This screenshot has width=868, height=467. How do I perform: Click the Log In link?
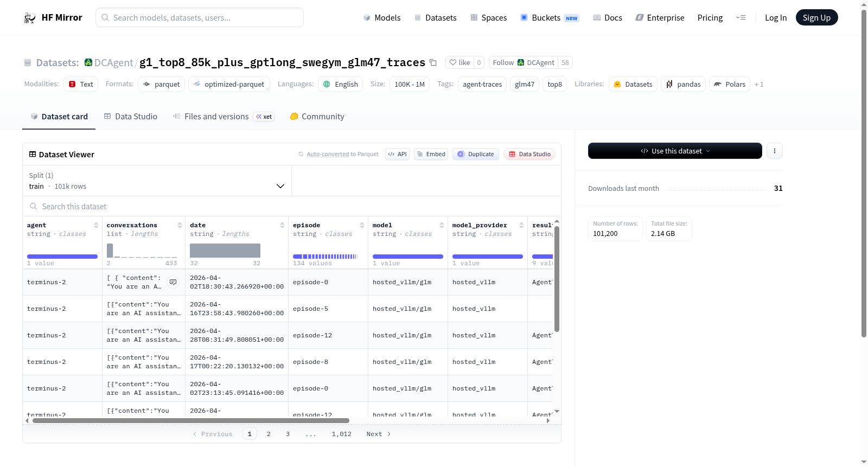(776, 17)
